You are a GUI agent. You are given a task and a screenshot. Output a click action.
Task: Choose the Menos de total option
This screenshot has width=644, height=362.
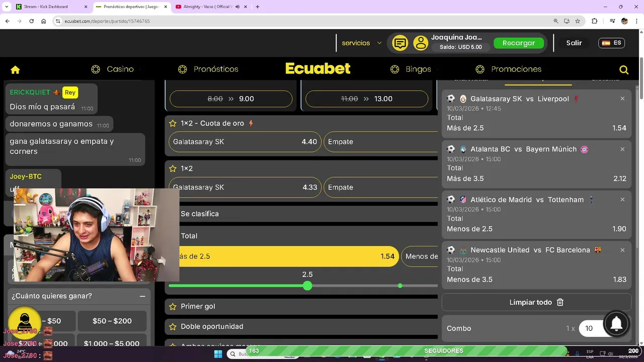(x=420, y=256)
